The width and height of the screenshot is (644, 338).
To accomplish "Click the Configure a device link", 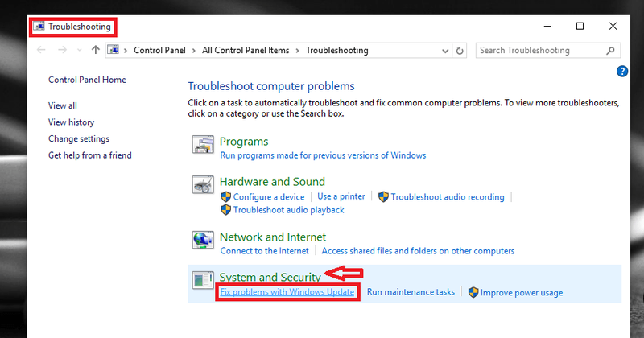I will tap(269, 197).
